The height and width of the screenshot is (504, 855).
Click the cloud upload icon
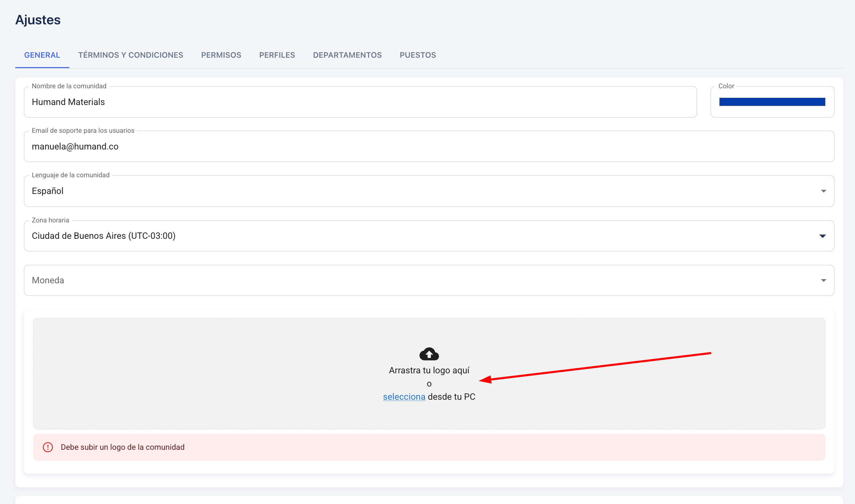coord(429,354)
